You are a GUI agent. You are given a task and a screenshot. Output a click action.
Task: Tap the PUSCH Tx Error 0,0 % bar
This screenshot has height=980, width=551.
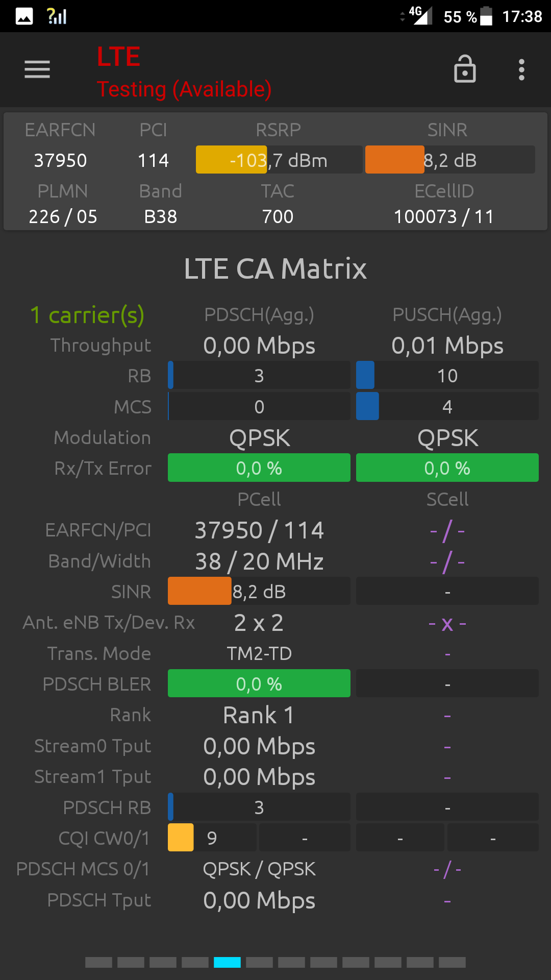point(447,468)
